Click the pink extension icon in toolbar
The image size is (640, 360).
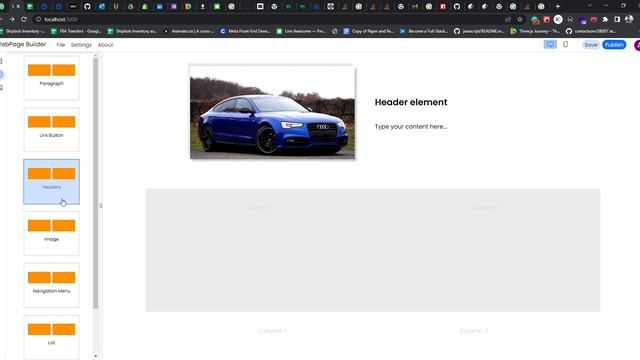click(594, 20)
